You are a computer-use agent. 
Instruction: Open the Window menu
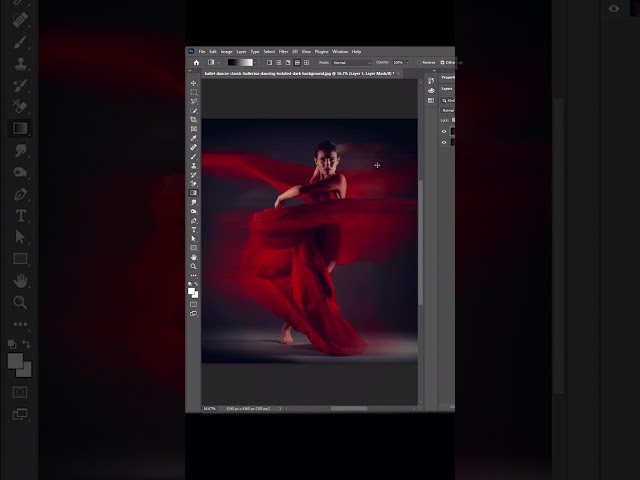[340, 52]
